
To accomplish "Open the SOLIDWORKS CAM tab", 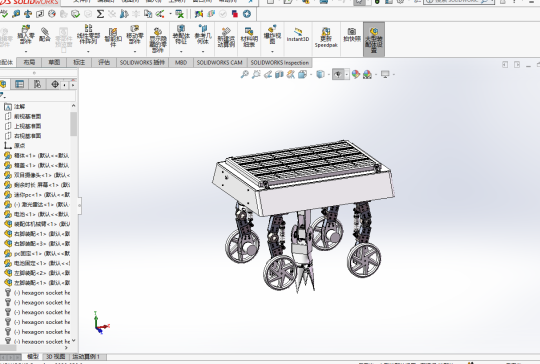I will coord(220,62).
